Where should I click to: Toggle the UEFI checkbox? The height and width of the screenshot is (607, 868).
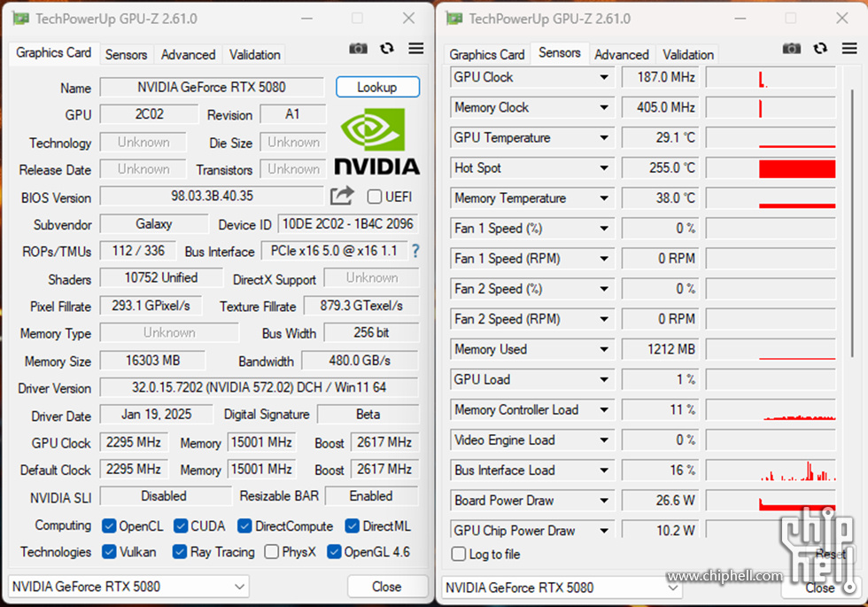click(374, 197)
